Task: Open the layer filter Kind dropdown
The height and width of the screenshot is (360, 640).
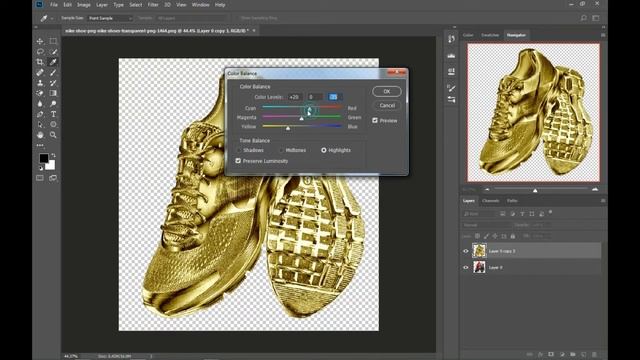Action: point(480,213)
